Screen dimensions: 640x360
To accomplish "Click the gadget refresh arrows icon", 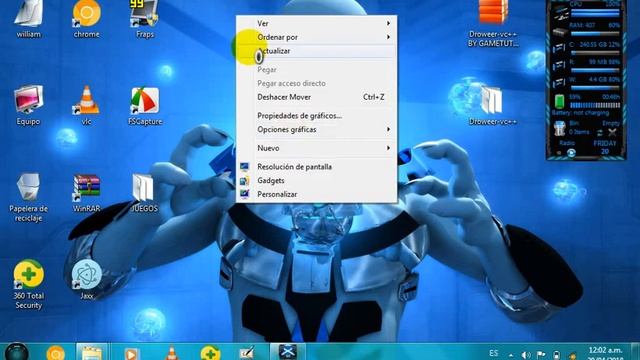I will pos(600,133).
